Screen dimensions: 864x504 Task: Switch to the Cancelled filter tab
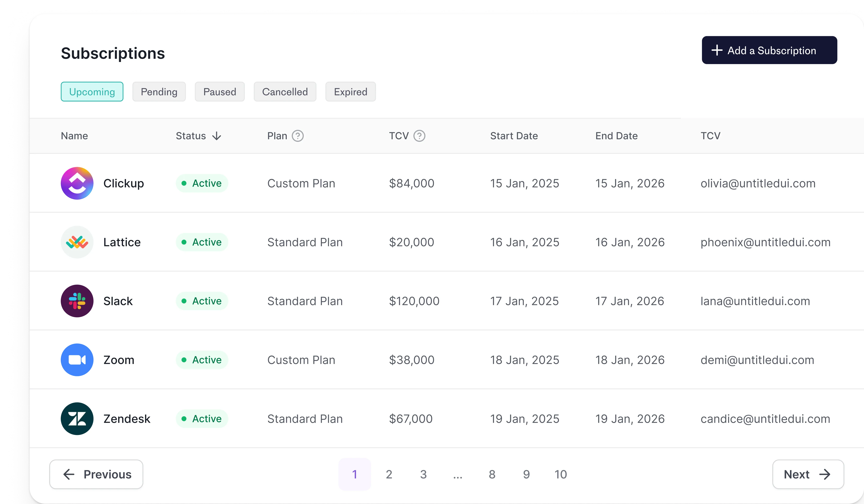285,91
